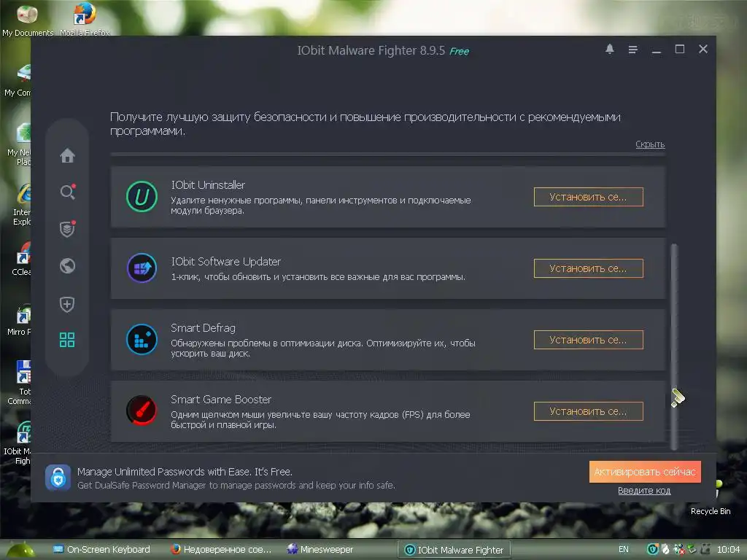747x560 pixels.
Task: Click the IObit Software Updater title text
Action: pyautogui.click(x=226, y=262)
